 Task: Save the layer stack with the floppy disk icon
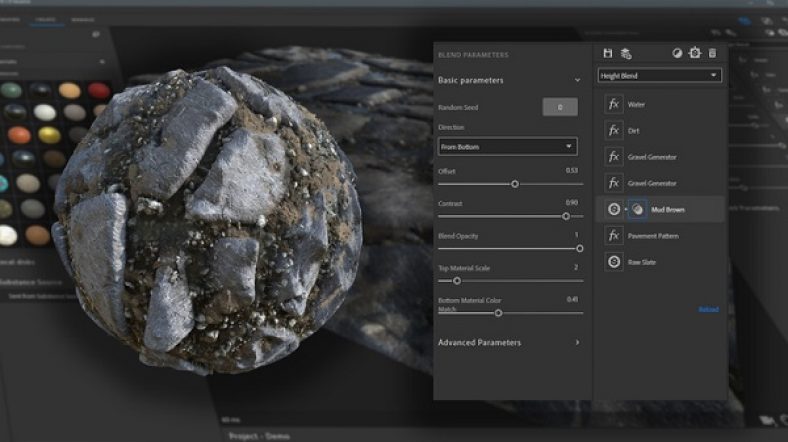click(608, 53)
